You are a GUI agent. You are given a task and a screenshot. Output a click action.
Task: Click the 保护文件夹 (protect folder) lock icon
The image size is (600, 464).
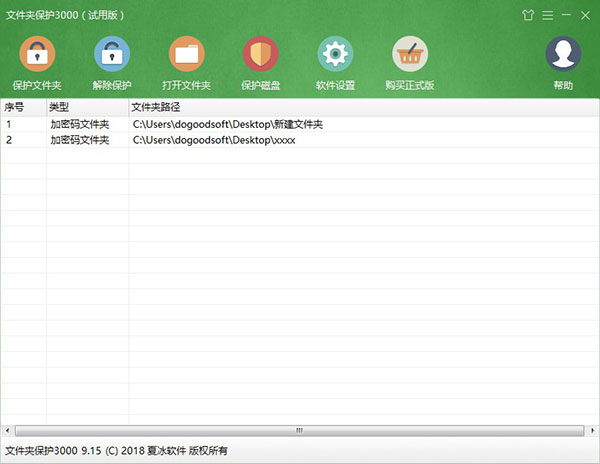pyautogui.click(x=37, y=55)
